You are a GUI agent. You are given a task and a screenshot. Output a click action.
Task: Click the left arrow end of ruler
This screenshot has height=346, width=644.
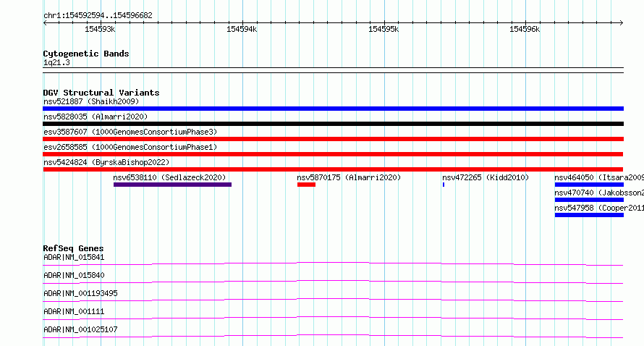click(x=45, y=23)
